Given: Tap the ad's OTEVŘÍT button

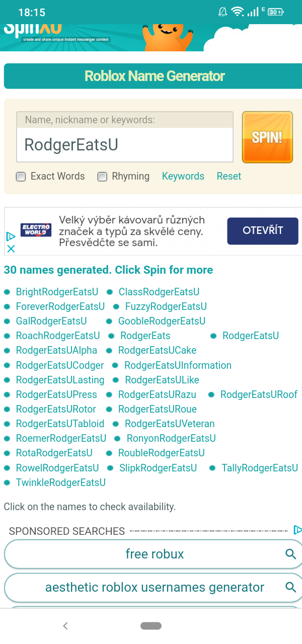Looking at the screenshot, I should point(263,231).
